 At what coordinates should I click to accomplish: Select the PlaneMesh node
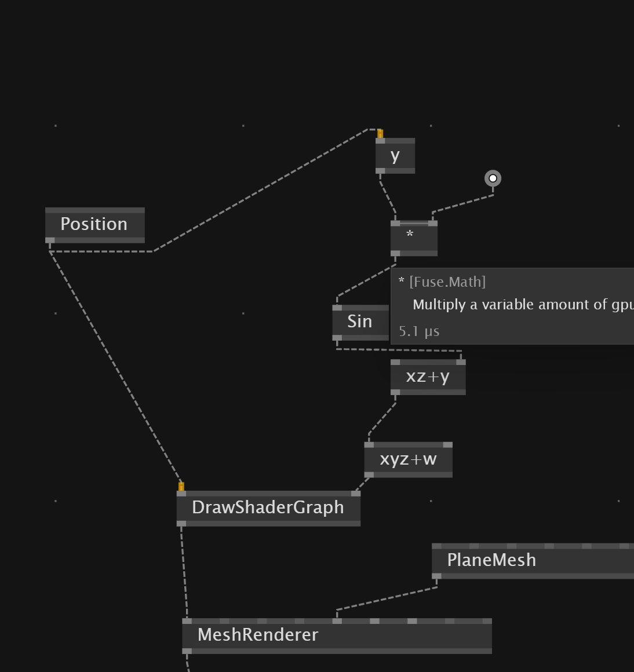(533, 561)
